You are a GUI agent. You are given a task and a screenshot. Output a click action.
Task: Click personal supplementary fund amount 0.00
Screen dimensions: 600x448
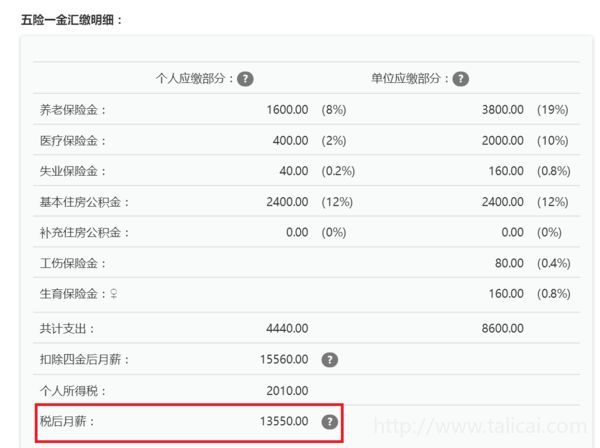(297, 232)
